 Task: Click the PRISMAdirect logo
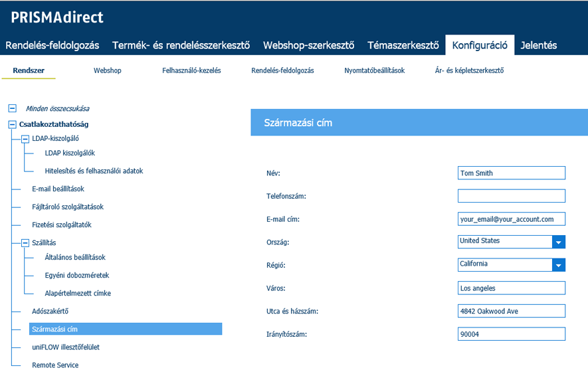point(57,17)
